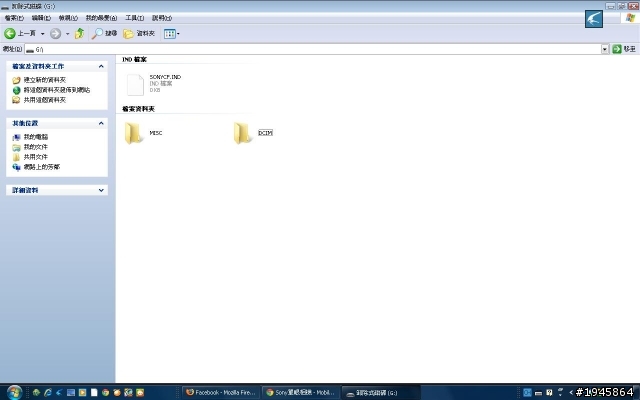Open the address bar dropdown list

coord(604,49)
